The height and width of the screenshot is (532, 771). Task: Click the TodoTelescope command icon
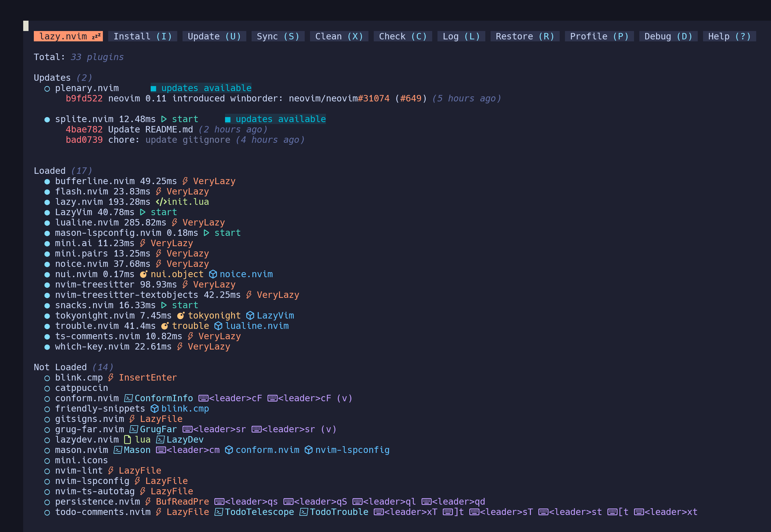pos(219,512)
